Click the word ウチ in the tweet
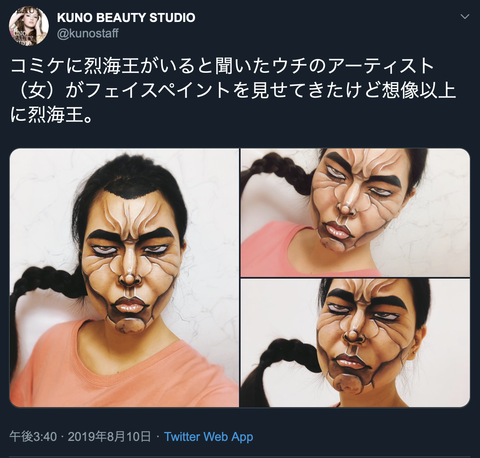The height and width of the screenshot is (458, 480). tap(289, 66)
